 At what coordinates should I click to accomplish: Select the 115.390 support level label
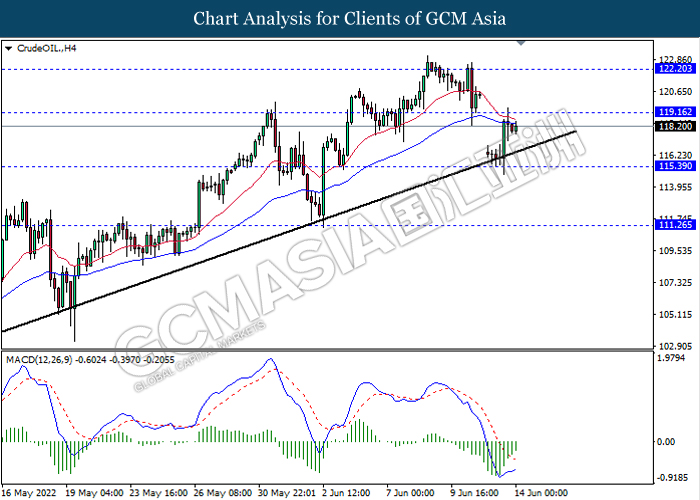point(675,166)
